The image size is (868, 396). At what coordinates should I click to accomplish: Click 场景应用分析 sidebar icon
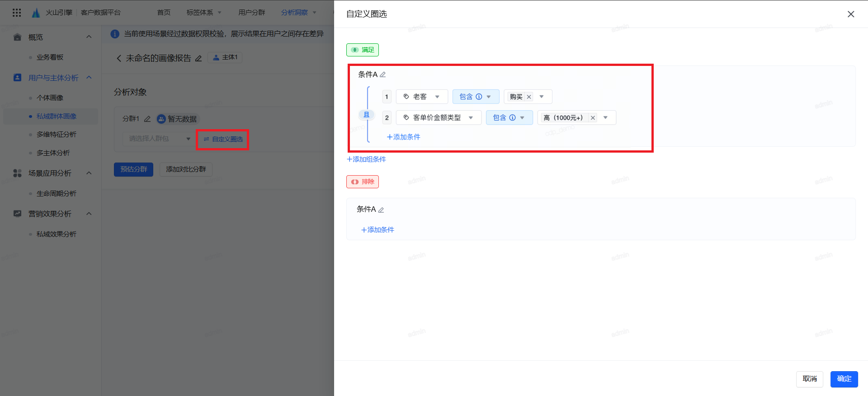(18, 173)
